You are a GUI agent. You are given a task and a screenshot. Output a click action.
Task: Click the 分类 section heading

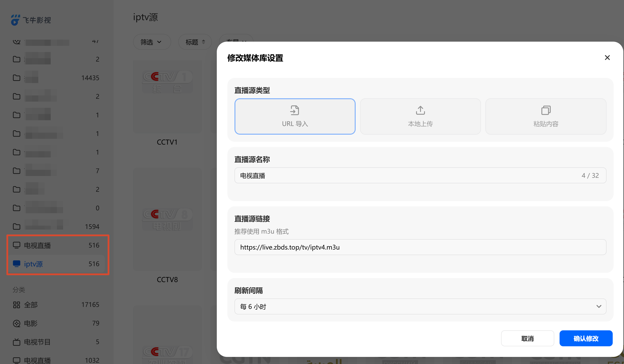pos(19,289)
